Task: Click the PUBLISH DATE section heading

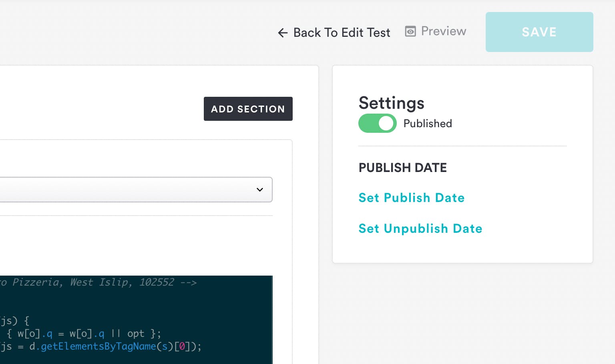Action: click(x=402, y=168)
